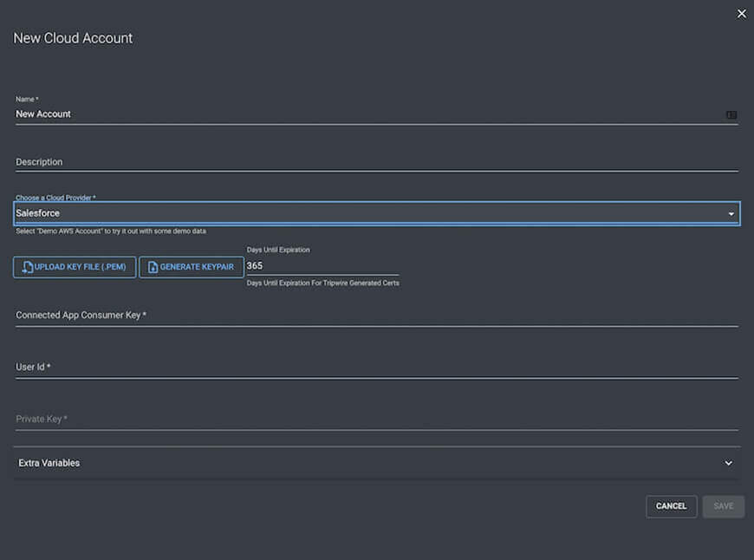The height and width of the screenshot is (560, 754).
Task: Open the cloud provider list via its arrow
Action: click(x=731, y=213)
